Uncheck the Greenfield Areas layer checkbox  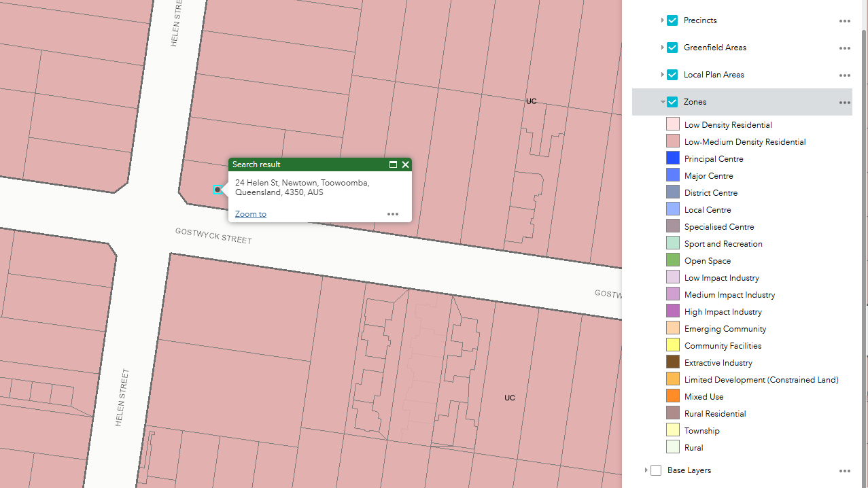click(x=672, y=48)
